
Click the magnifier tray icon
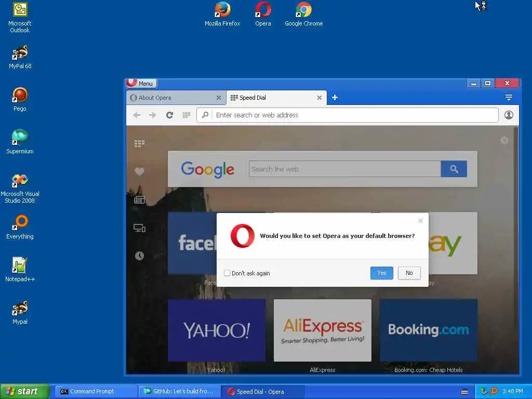[494, 391]
